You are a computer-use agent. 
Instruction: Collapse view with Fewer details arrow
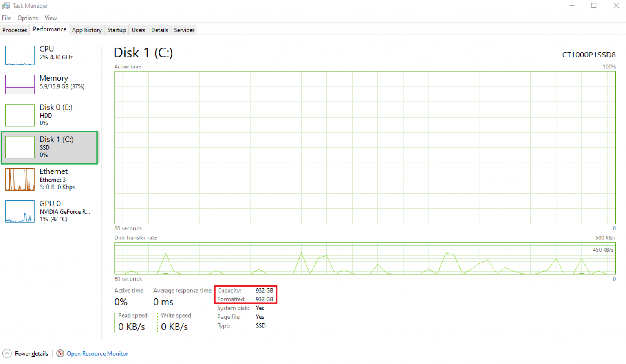(x=7, y=353)
